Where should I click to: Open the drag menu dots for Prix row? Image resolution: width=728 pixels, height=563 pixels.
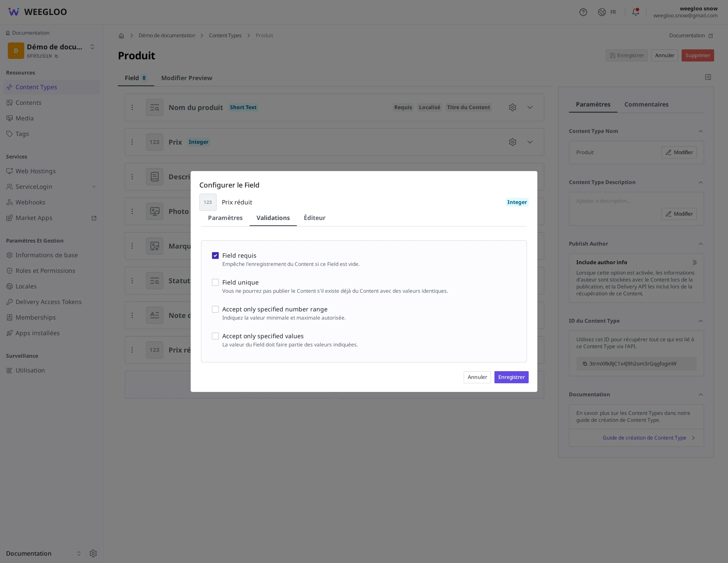[132, 142]
